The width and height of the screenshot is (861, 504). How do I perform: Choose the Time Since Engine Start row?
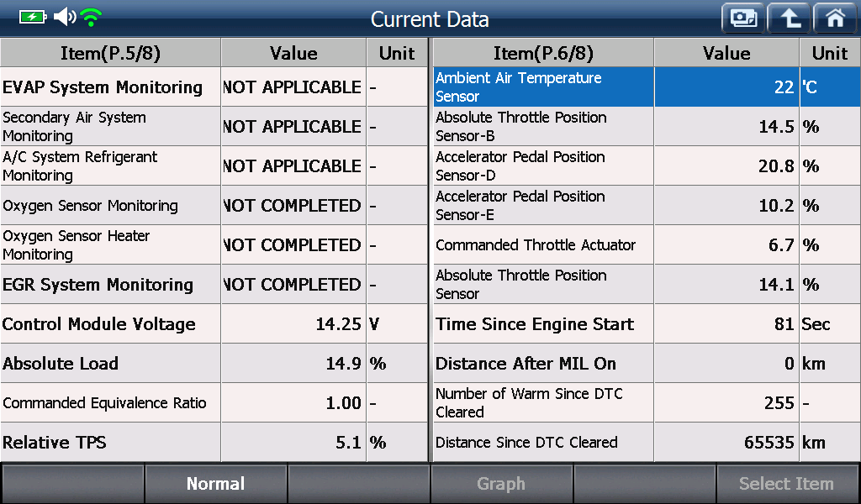coord(647,323)
